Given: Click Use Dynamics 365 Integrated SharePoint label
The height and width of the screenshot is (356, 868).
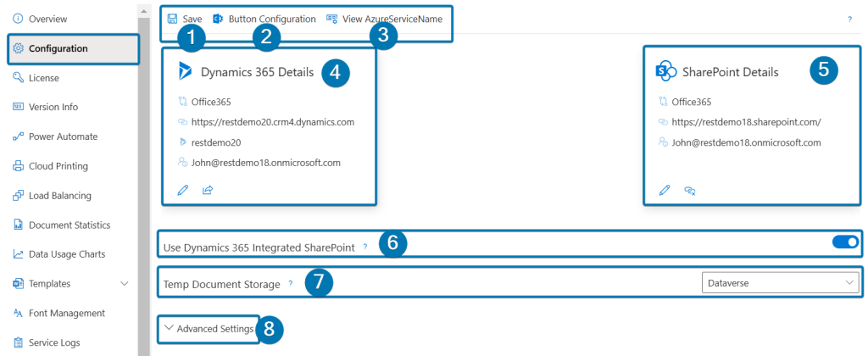Looking at the screenshot, I should point(259,248).
